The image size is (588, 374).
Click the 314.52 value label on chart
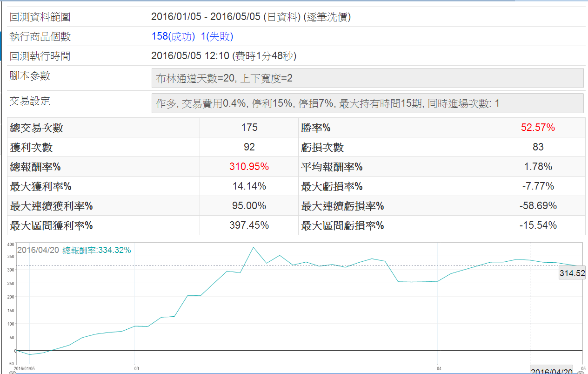[x=572, y=273]
